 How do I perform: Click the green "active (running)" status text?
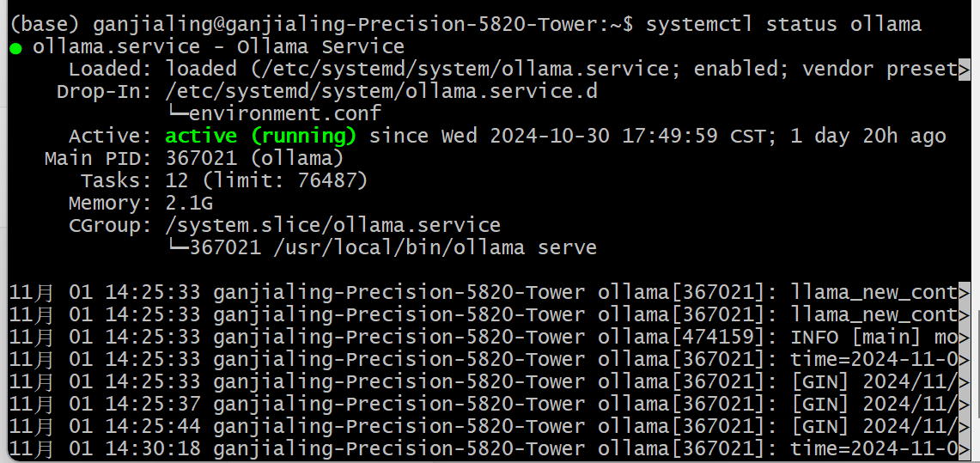260,137
